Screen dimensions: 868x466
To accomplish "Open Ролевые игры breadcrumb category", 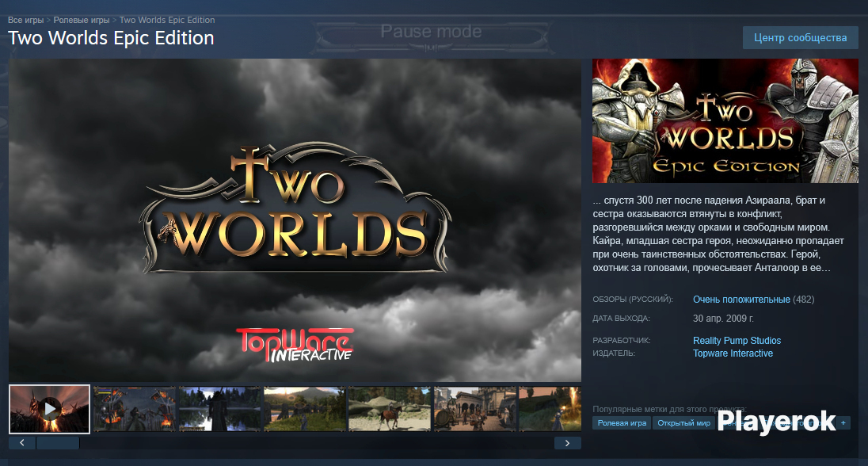I will point(82,20).
